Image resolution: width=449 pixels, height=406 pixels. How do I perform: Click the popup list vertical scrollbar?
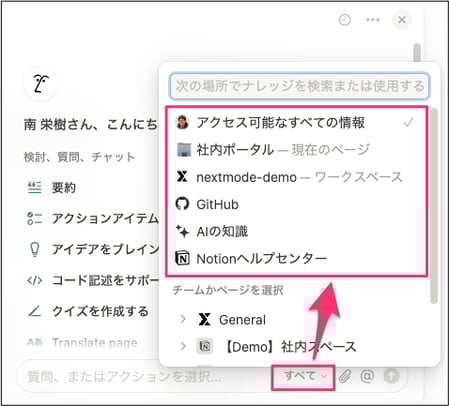433,206
